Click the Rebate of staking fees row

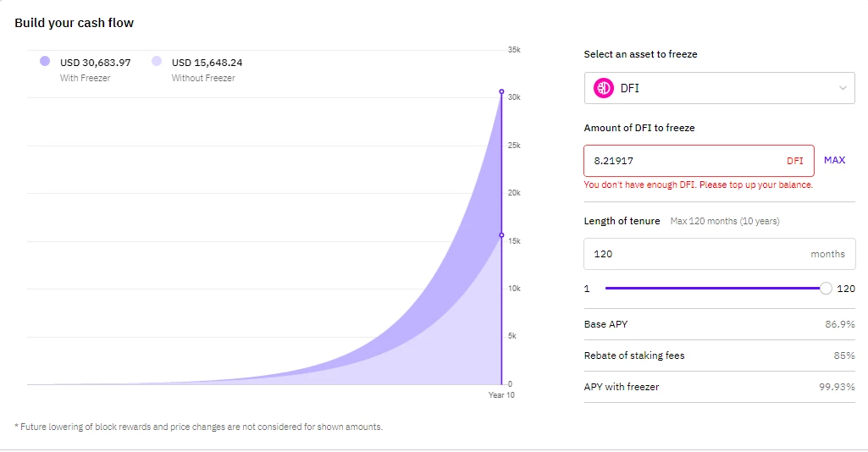tap(719, 356)
